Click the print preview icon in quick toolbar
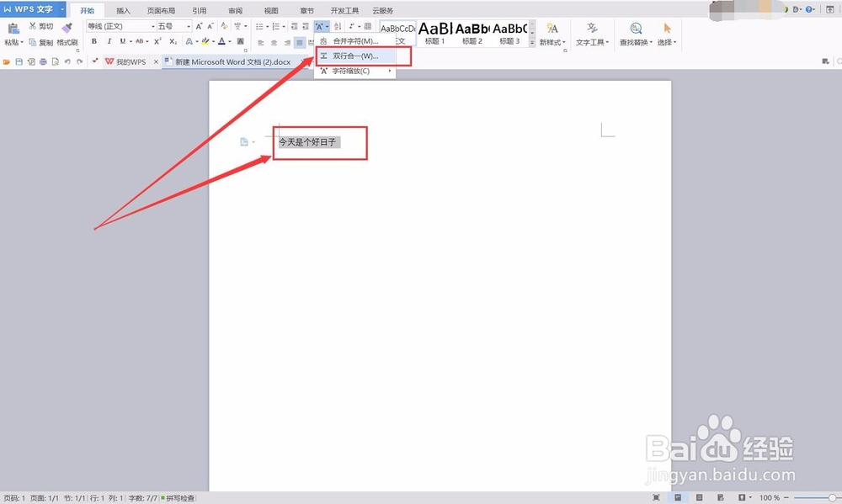842x504 pixels. click(56, 61)
